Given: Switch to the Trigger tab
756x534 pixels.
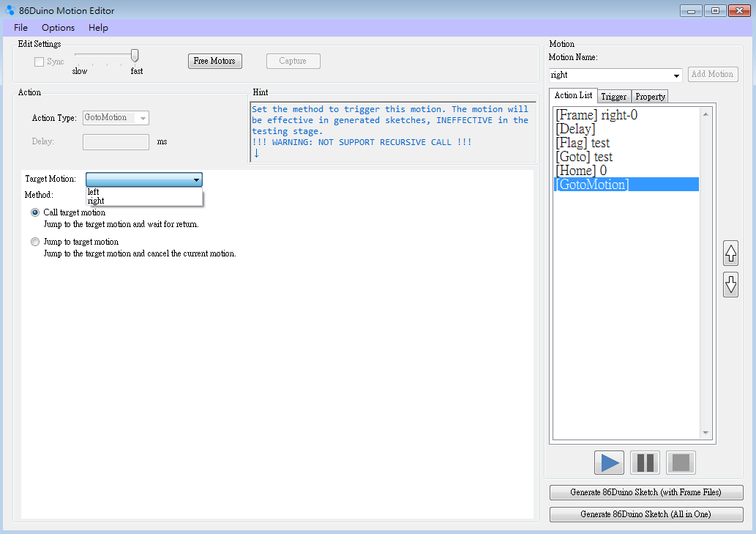Looking at the screenshot, I should pyautogui.click(x=614, y=97).
